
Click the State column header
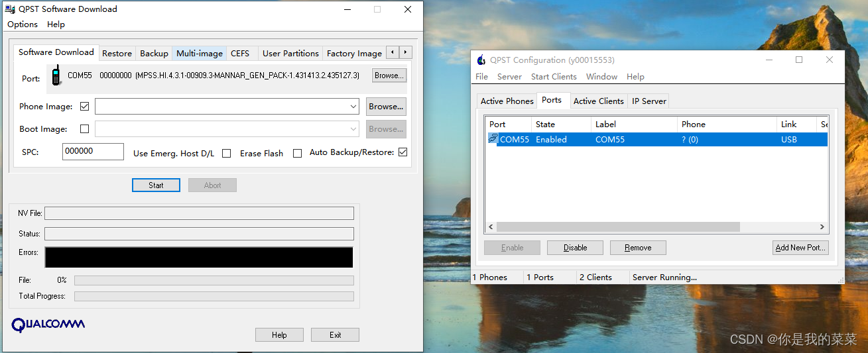click(561, 124)
